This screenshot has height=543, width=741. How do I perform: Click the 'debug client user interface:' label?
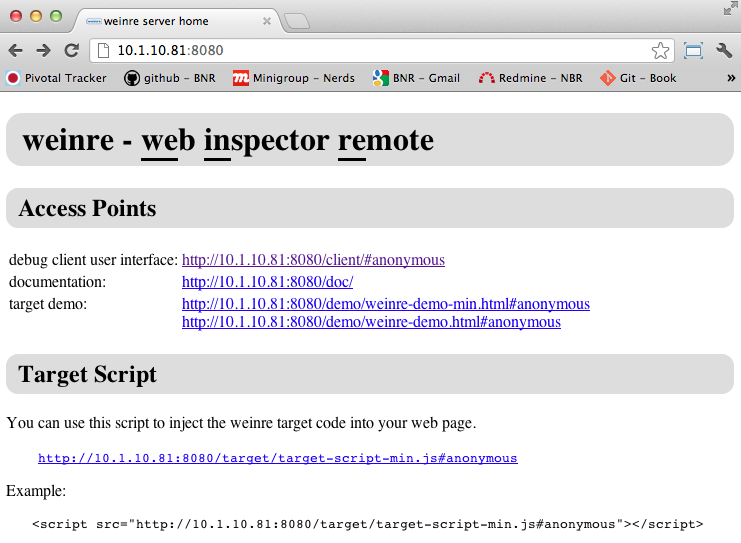point(94,260)
